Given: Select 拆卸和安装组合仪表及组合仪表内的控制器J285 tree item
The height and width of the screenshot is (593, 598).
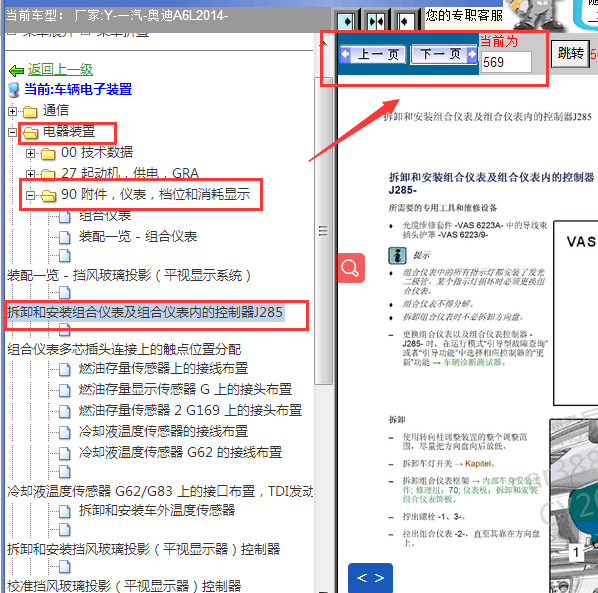Looking at the screenshot, I should tap(145, 312).
